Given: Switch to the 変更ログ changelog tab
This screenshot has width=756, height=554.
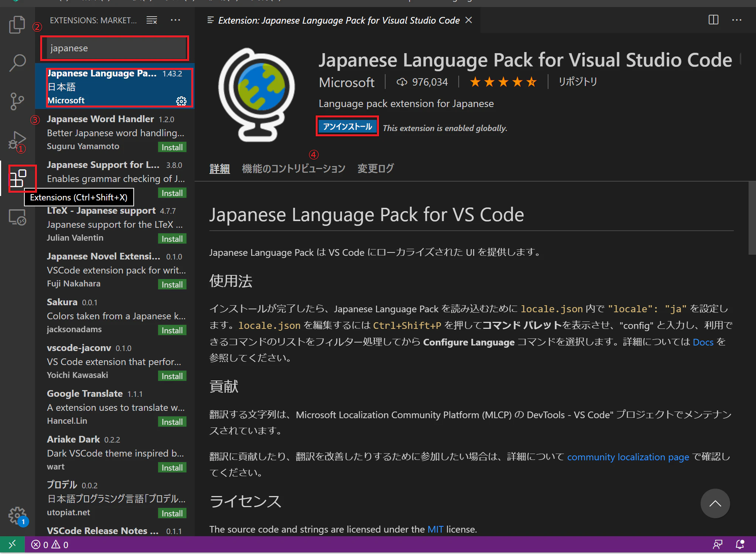Looking at the screenshot, I should tap(376, 169).
